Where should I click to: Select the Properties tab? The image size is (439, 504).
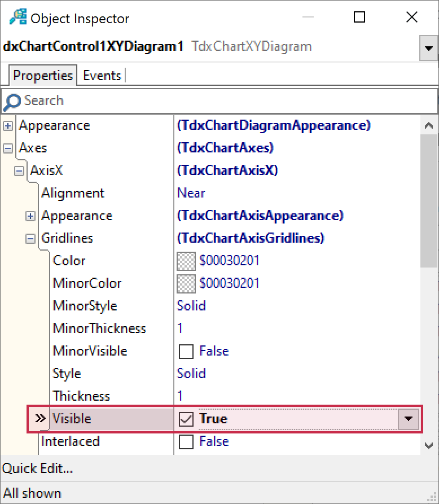click(43, 76)
